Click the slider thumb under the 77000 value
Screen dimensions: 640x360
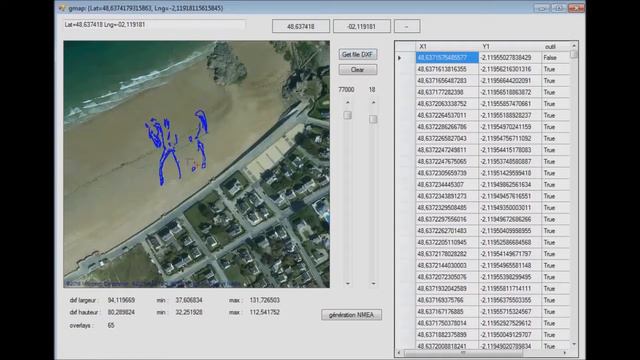click(x=347, y=115)
